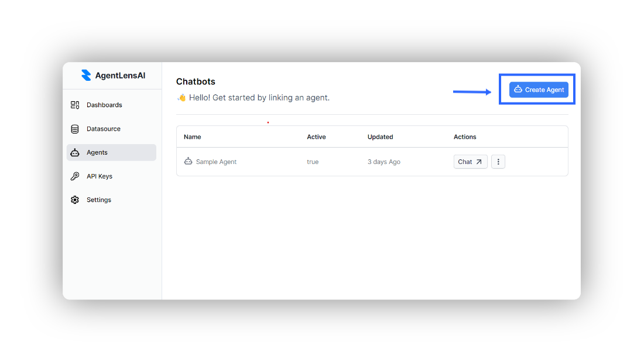Navigate to API Keys
This screenshot has width=644, height=362.
[100, 176]
